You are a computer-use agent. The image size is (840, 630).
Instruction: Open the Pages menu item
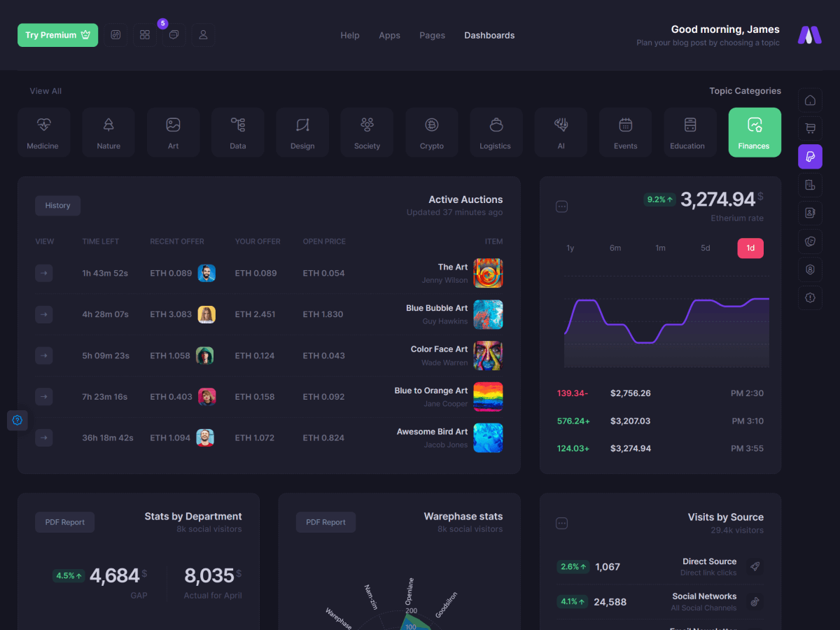432,35
